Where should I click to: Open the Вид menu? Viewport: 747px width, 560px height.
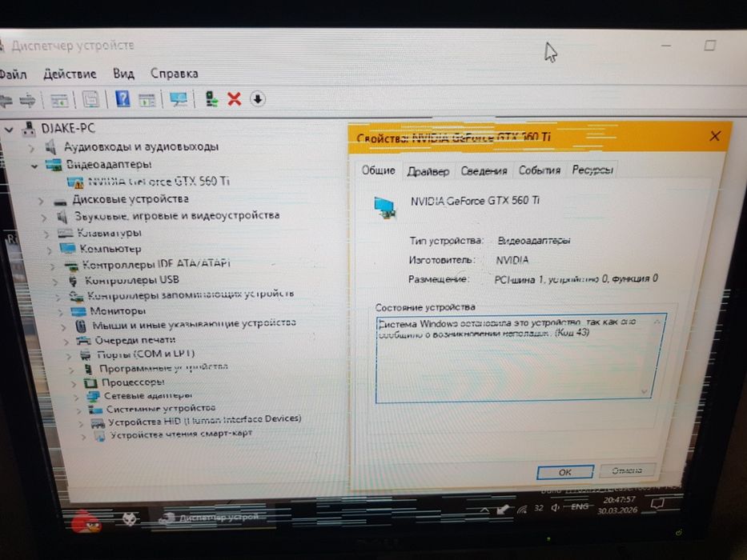pos(123,74)
